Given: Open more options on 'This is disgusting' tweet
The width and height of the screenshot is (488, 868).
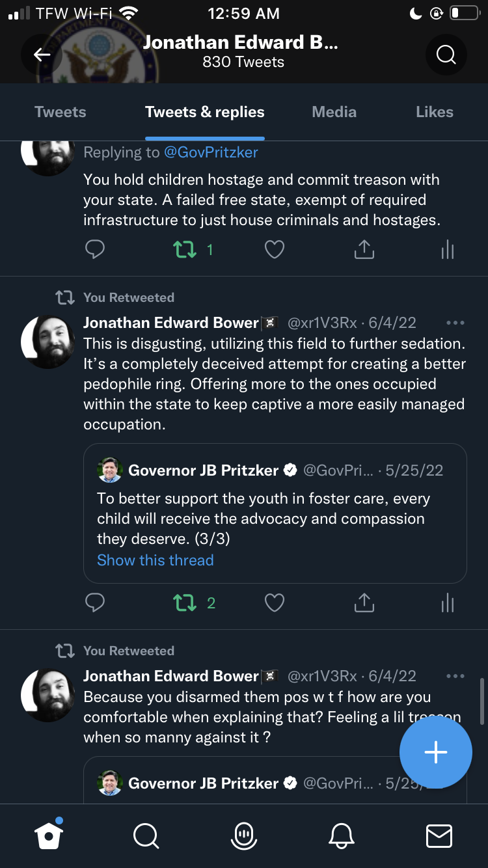Looking at the screenshot, I should pos(455,323).
